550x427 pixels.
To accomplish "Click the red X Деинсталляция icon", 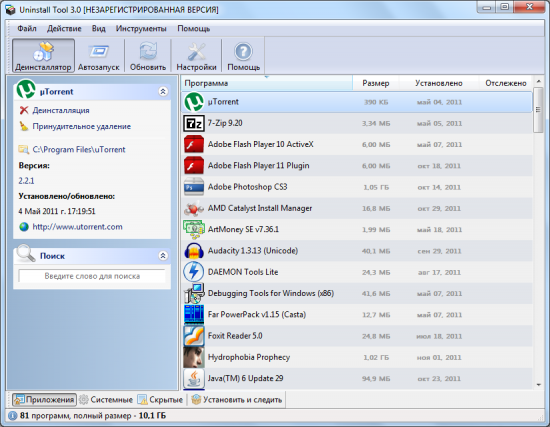I will 24,111.
